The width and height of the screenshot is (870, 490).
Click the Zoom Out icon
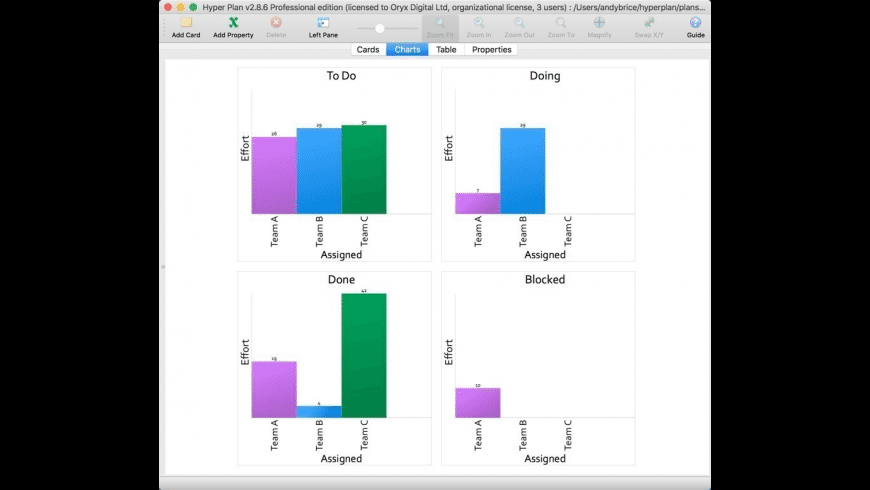(x=519, y=23)
